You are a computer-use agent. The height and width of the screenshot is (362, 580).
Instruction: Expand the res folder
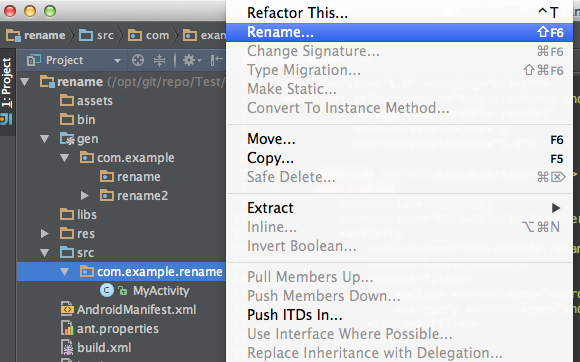pos(45,234)
